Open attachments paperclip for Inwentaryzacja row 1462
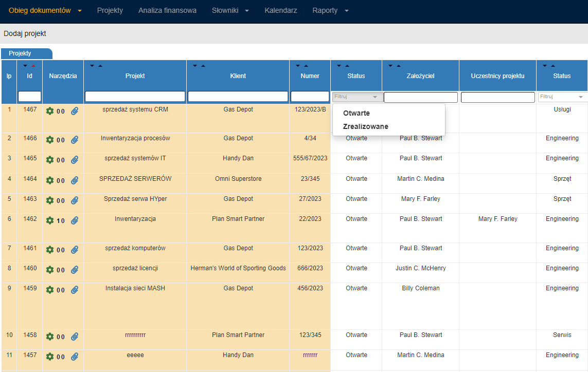The width and height of the screenshot is (588, 372). click(x=75, y=220)
